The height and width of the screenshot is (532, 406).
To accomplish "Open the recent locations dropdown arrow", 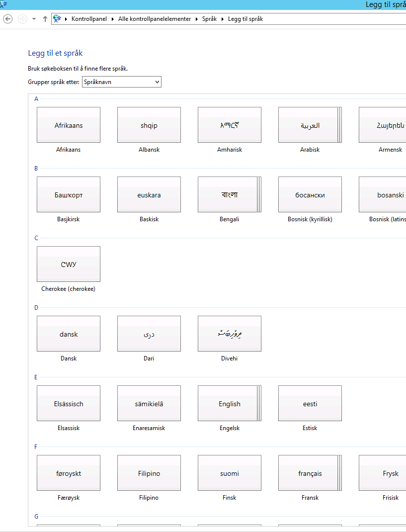I will tap(34, 19).
